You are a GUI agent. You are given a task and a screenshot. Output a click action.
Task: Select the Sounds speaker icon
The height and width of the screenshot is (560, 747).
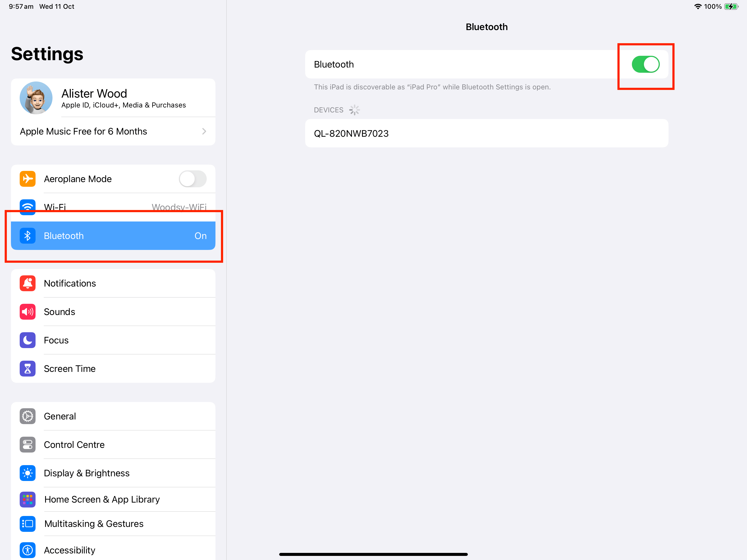coord(27,311)
